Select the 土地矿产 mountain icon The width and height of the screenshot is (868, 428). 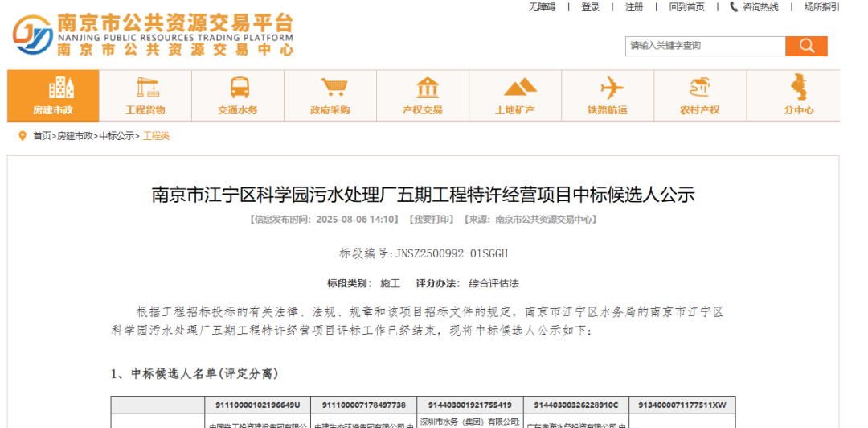515,87
